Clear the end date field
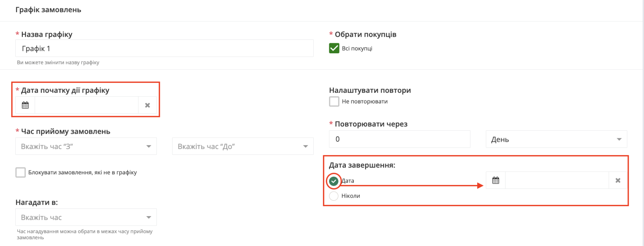The height and width of the screenshot is (246, 644). tap(618, 180)
